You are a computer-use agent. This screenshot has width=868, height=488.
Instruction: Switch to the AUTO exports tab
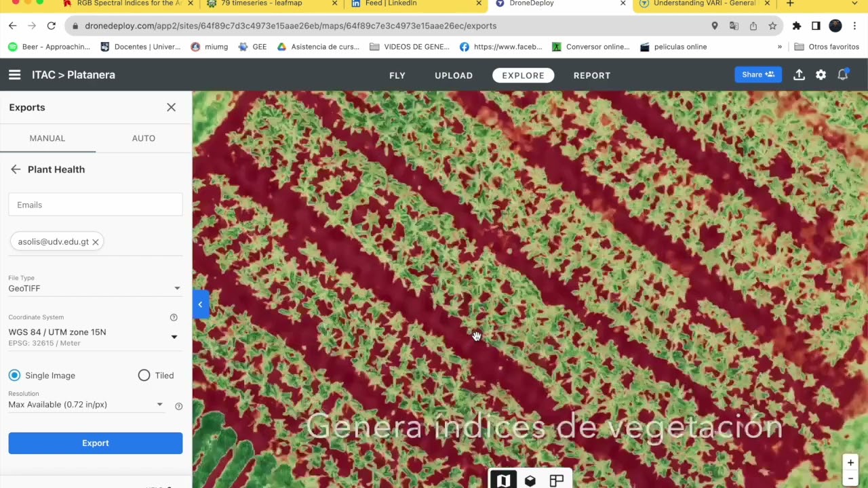pos(144,138)
